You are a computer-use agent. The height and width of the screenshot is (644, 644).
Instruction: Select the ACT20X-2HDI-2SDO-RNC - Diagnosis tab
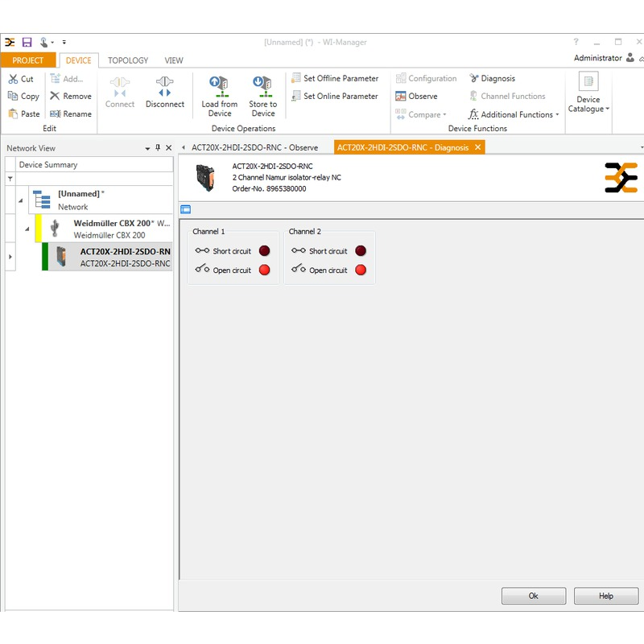click(402, 147)
